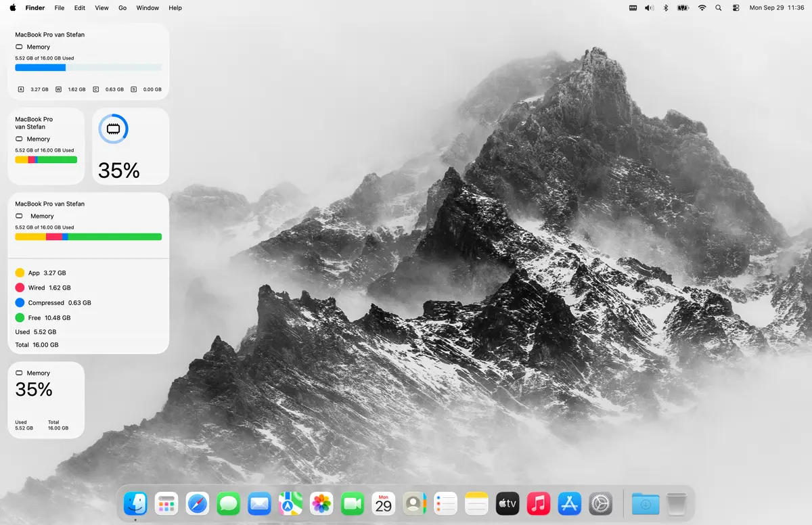Open the volume control in menu bar
Image resolution: width=812 pixels, height=525 pixels.
[x=649, y=8]
